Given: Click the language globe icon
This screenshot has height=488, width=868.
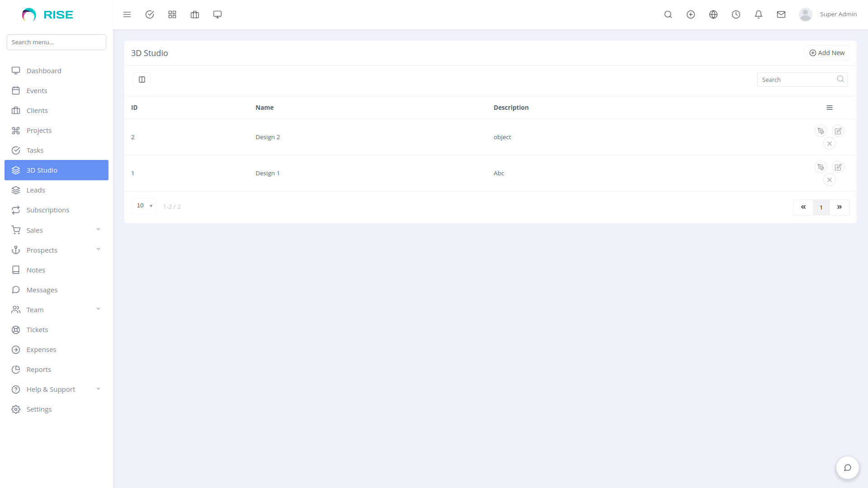Looking at the screenshot, I should pos(713,14).
